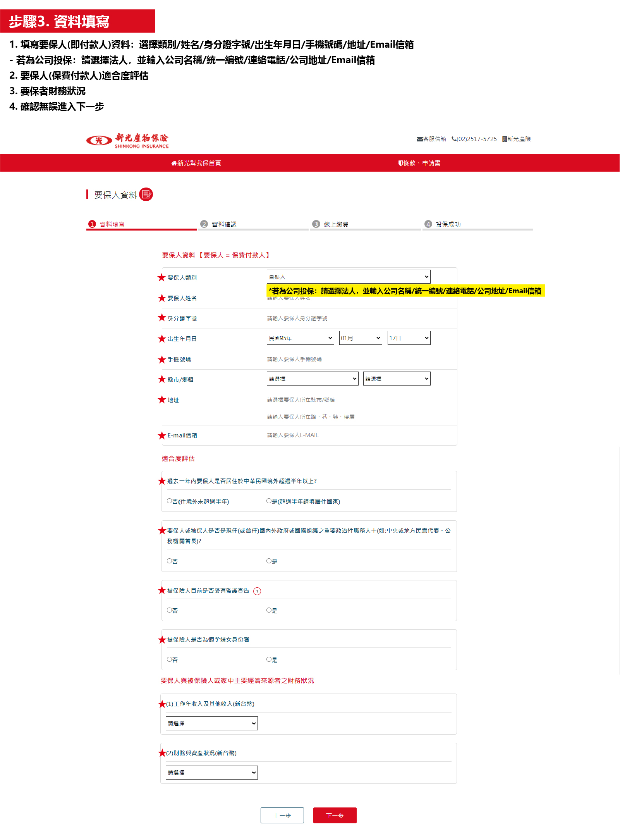Click the address street detail input field

[x=349, y=417]
